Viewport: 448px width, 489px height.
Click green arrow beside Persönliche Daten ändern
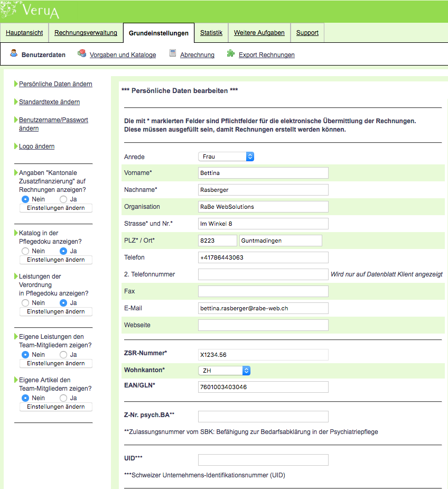16,84
